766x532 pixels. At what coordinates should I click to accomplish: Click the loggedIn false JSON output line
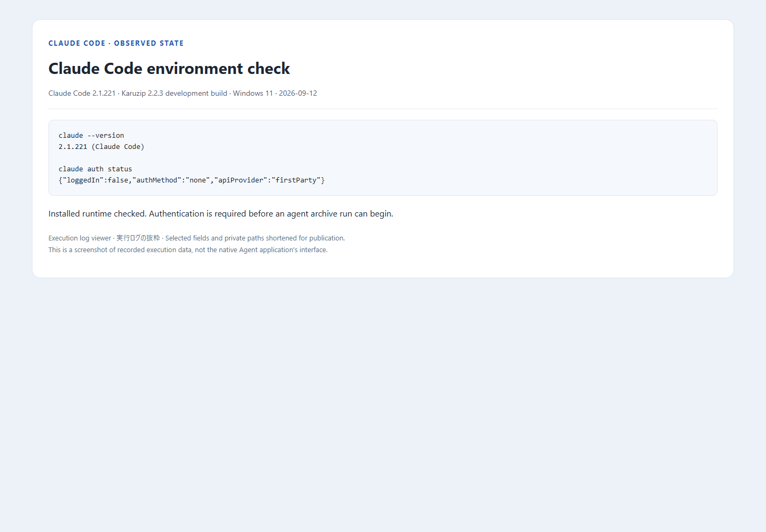click(191, 180)
